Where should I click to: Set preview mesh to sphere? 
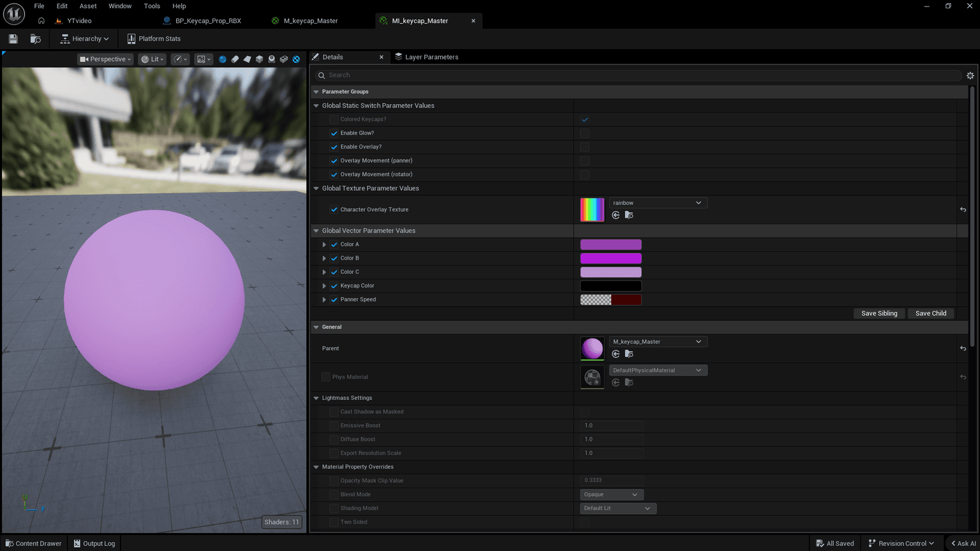pyautogui.click(x=223, y=59)
